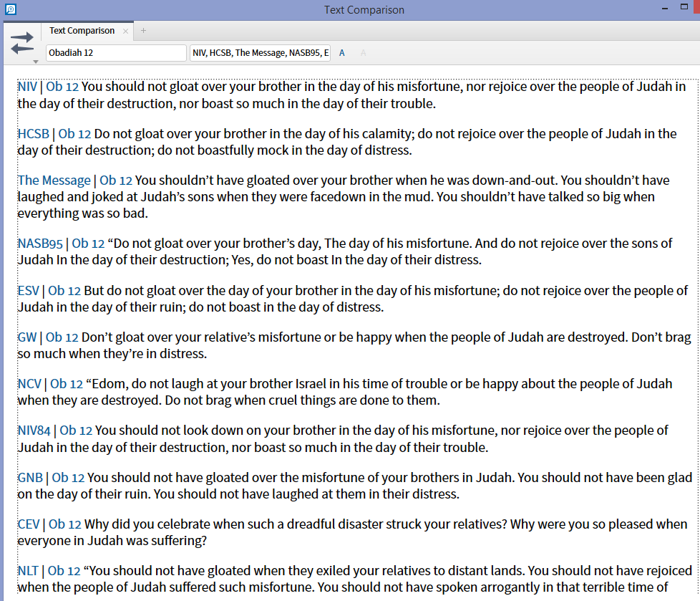Click text 'so much when they’re in distress.'

(x=112, y=353)
